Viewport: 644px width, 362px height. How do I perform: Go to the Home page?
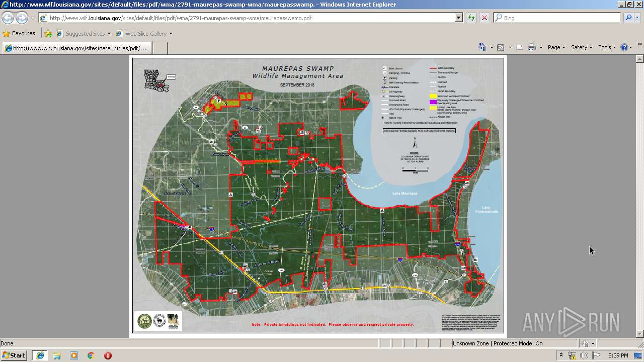482,47
